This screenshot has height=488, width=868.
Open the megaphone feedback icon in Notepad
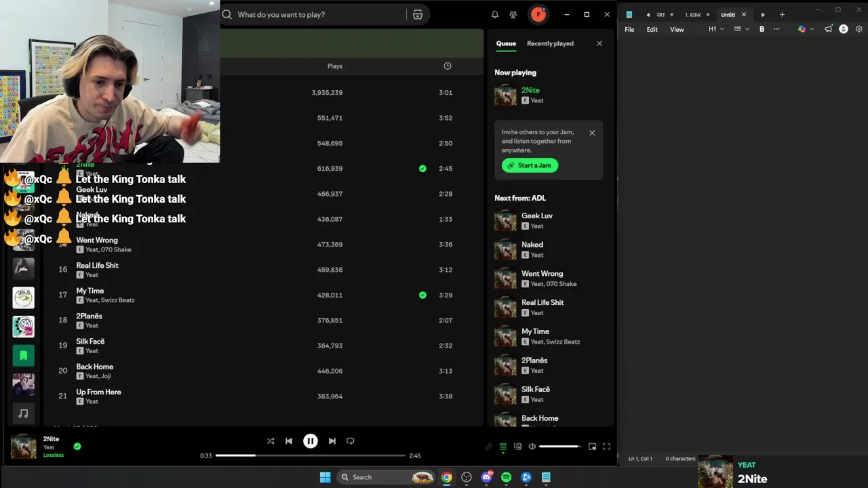pos(828,29)
